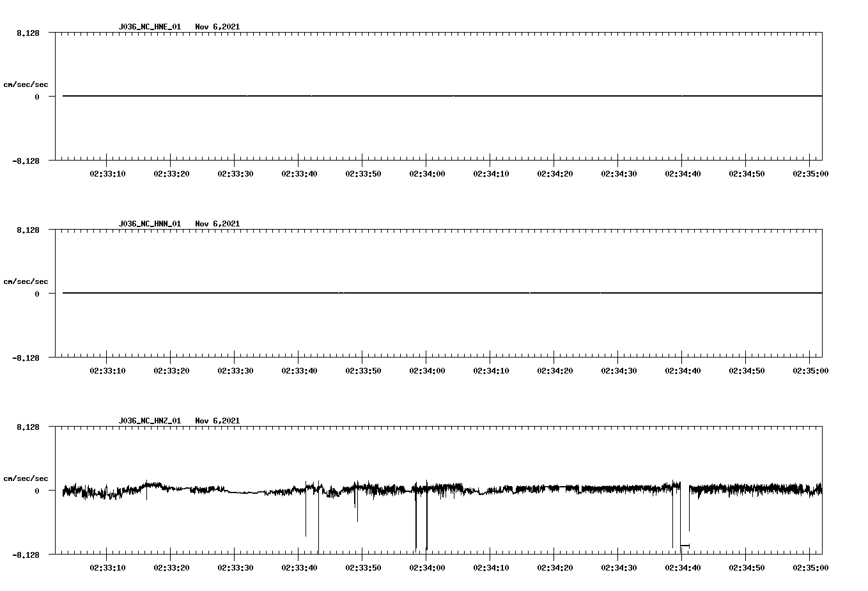
Task: Click the J036_NC_HNN_01 plot title
Action: [150, 224]
